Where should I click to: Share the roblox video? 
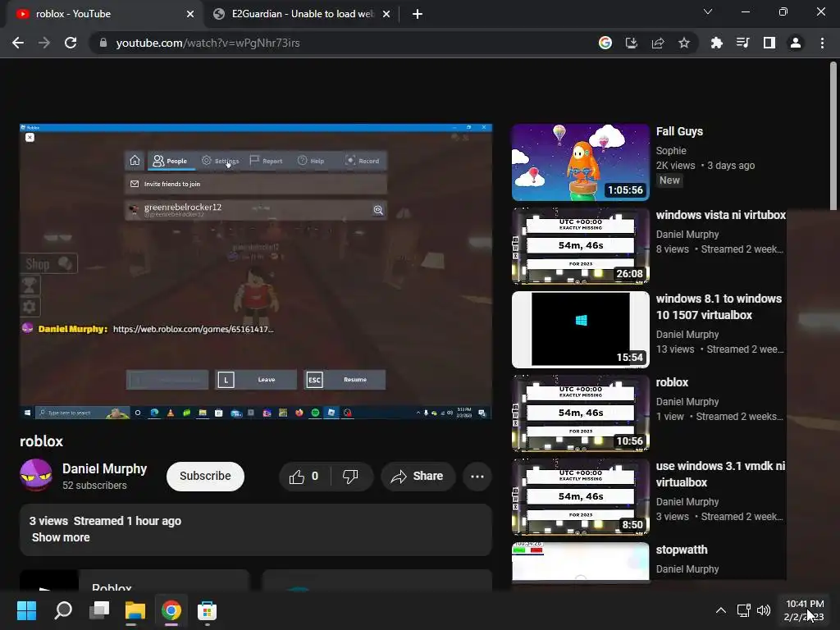pyautogui.click(x=418, y=477)
